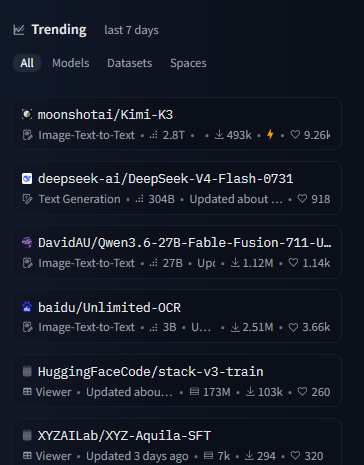Screen dimensions: 364x465
Task: Click download icon next to 2.51M
Action: tap(235, 327)
